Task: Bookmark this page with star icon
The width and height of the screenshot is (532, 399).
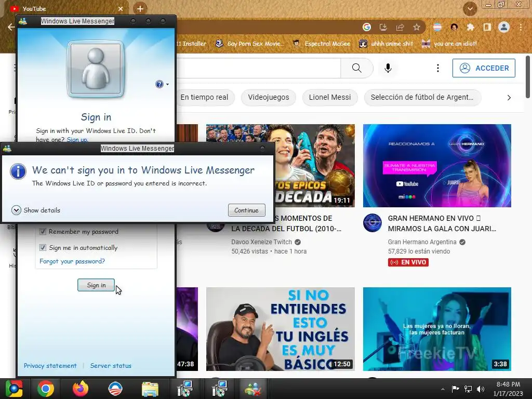Action: click(x=416, y=27)
